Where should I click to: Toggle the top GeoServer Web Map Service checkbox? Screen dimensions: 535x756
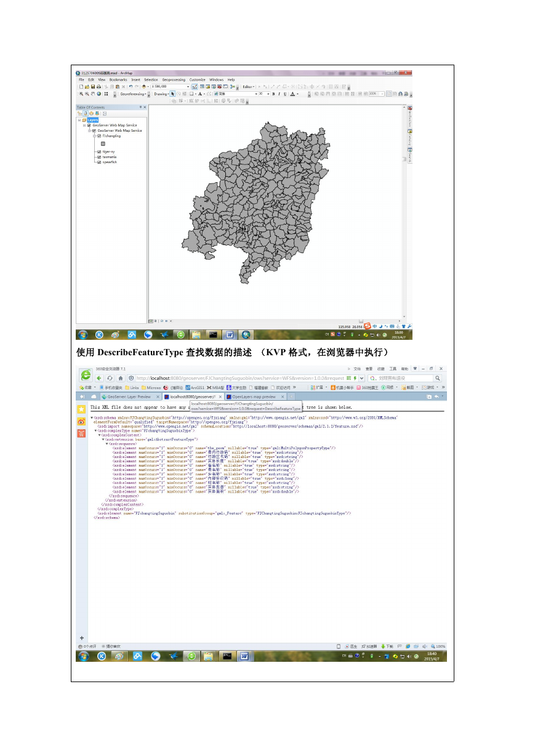89,126
